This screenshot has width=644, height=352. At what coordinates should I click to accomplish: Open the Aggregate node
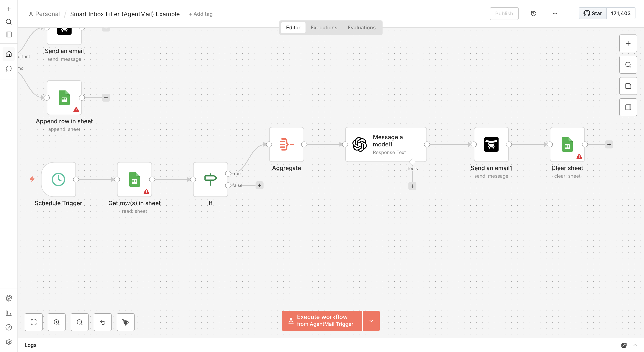[286, 145]
